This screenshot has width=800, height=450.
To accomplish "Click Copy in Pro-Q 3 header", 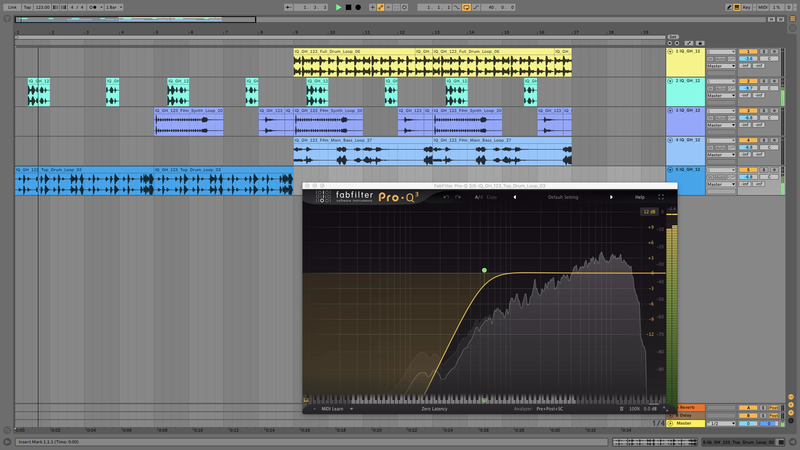I will pos(491,197).
